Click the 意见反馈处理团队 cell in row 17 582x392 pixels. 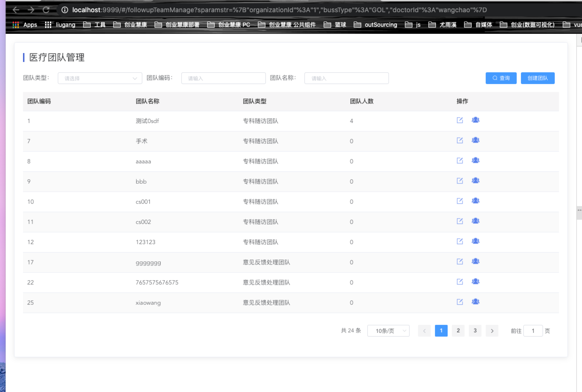[x=266, y=262]
